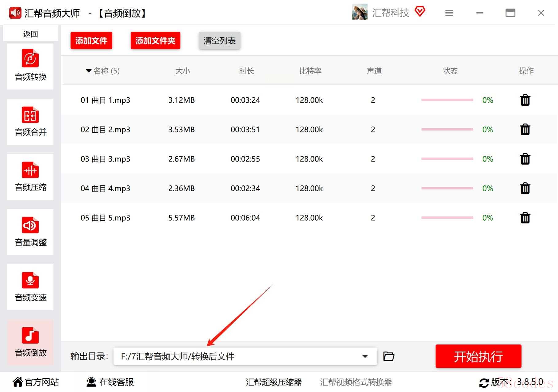The height and width of the screenshot is (392, 558).
Task: Click the 添加文件 button
Action: pos(91,40)
